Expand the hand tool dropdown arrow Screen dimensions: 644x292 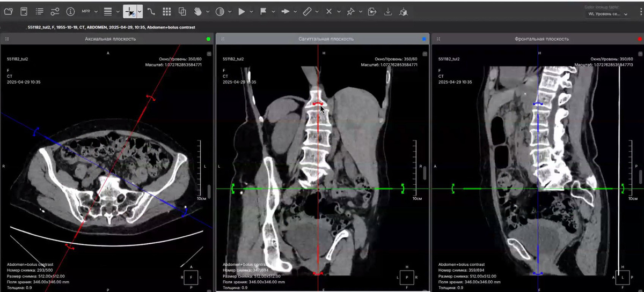click(208, 11)
